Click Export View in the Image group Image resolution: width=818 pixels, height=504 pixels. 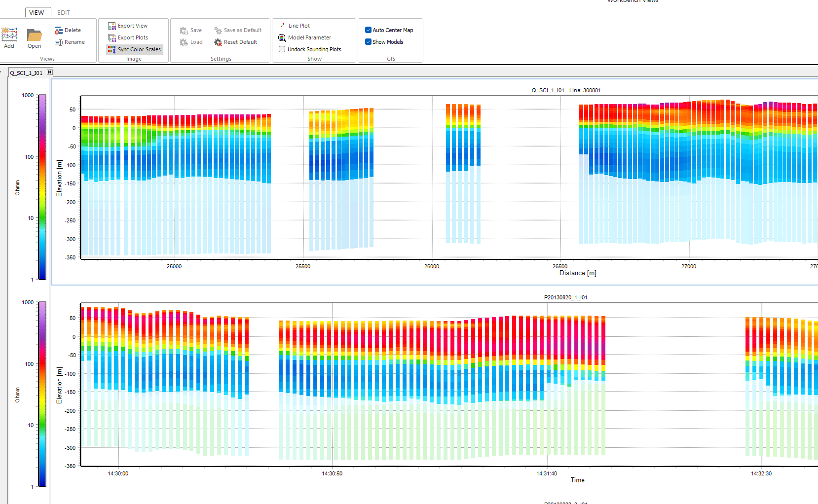[128, 26]
